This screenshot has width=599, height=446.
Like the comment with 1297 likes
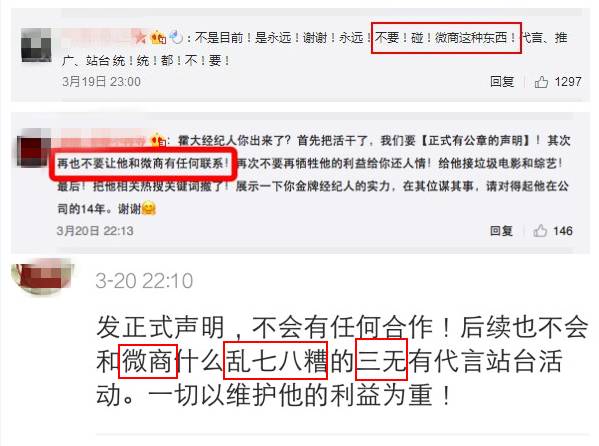coord(541,82)
